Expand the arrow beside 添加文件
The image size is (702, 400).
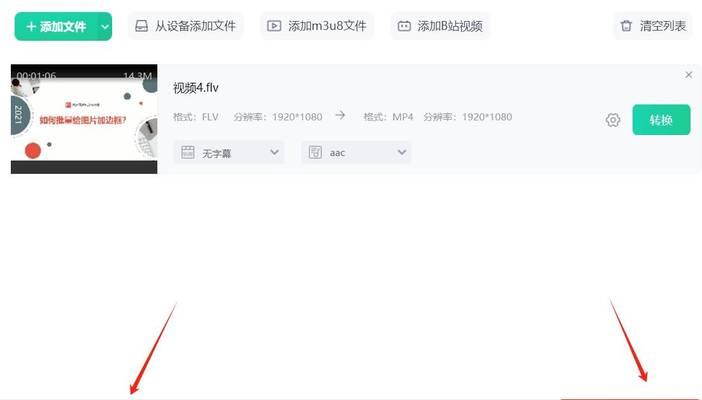point(105,27)
